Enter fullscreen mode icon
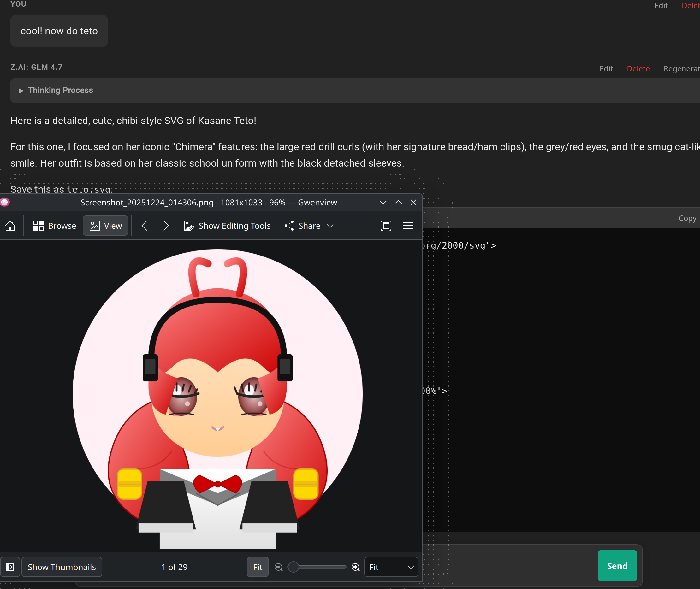The image size is (700, 589). (x=386, y=226)
